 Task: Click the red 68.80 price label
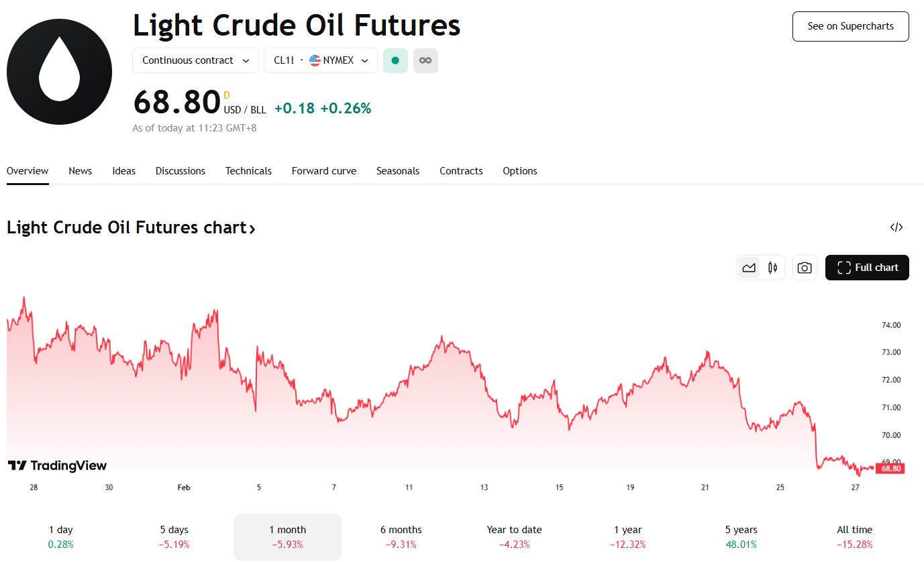pos(890,469)
